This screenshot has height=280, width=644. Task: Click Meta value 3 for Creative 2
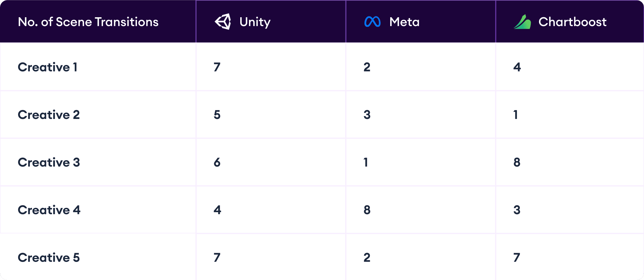[367, 115]
